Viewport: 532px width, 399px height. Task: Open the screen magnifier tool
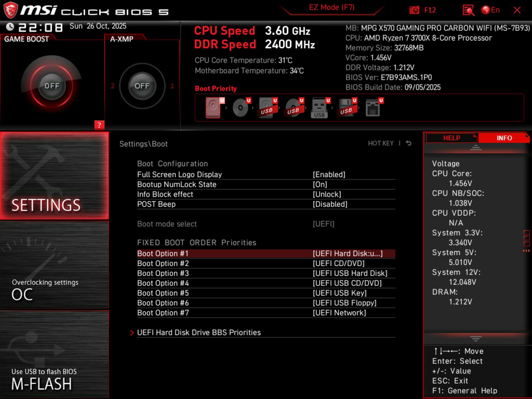469,10
